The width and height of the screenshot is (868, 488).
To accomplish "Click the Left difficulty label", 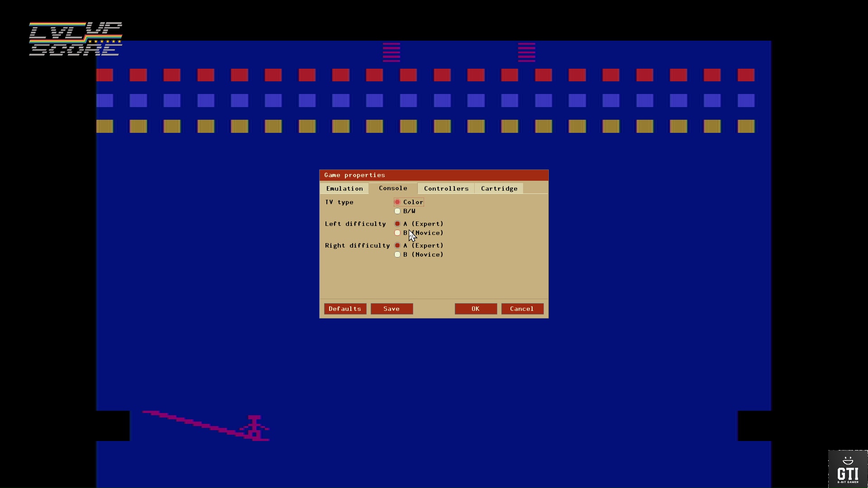I will tap(355, 224).
